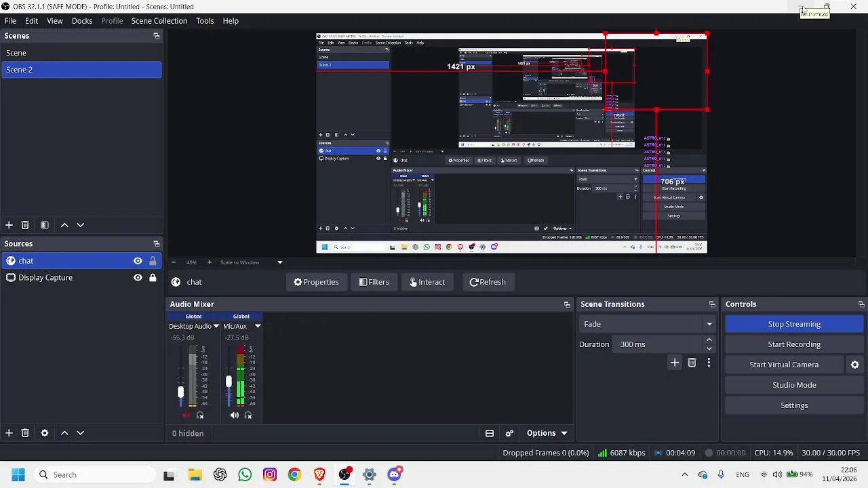Remove transition with trash icon

point(692,363)
